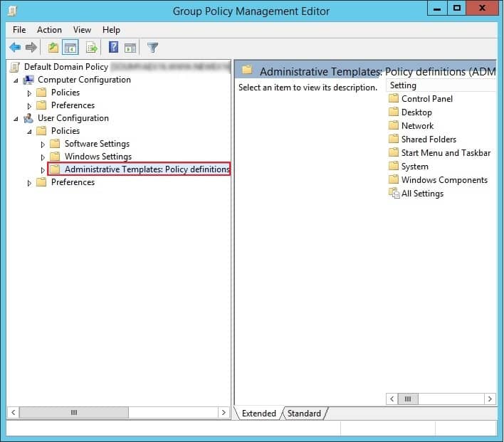Expand Preferences under Computer Configuration

coord(29,106)
